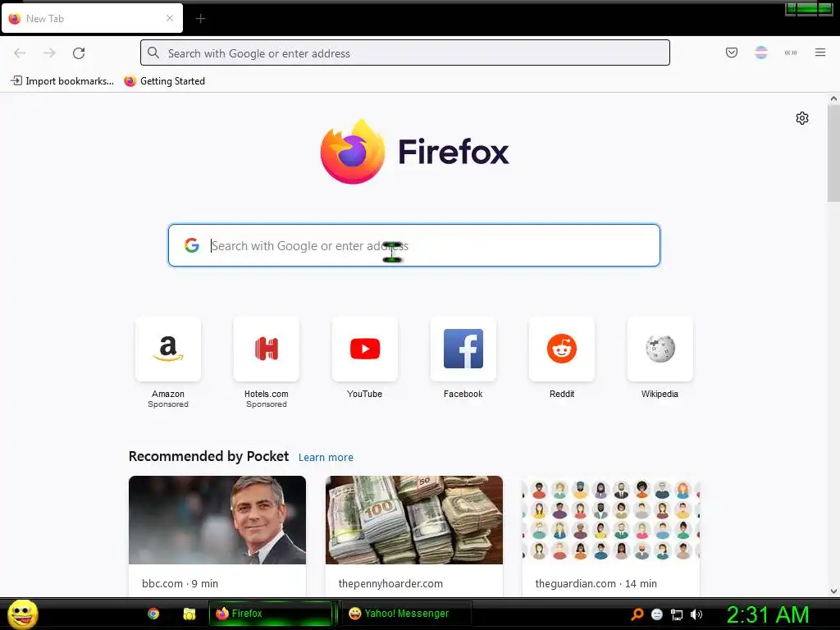This screenshot has height=630, width=840.
Task: Click the Learn more Pocket link
Action: coord(326,458)
